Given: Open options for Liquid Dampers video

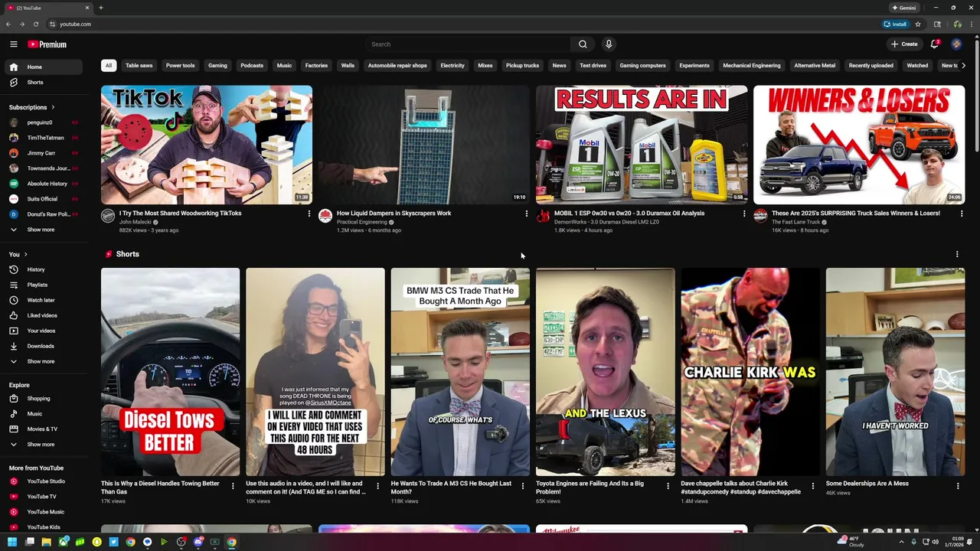Looking at the screenshot, I should coord(526,214).
